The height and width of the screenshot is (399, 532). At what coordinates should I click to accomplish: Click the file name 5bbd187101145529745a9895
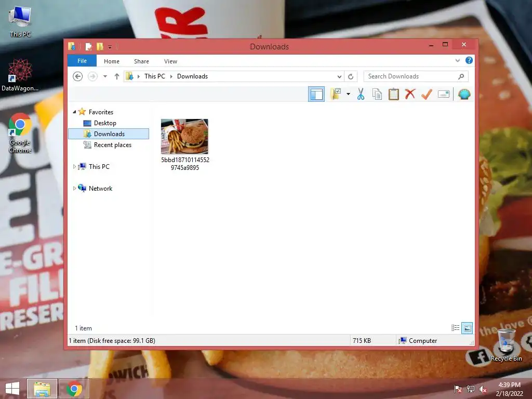(x=185, y=164)
